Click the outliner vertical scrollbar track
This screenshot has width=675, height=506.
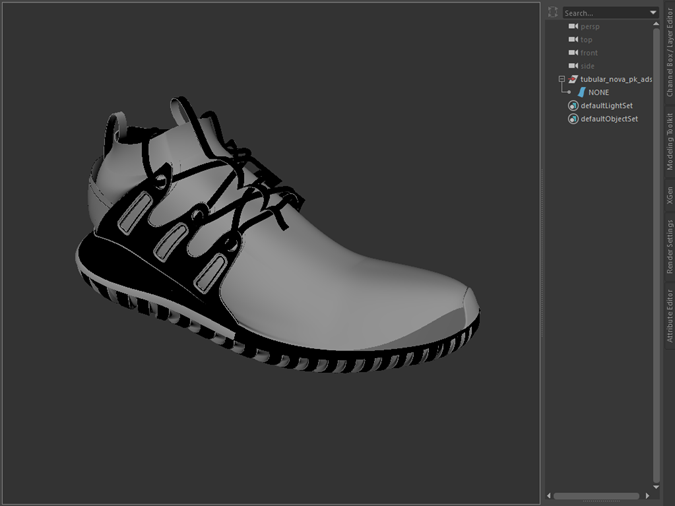(x=656, y=256)
